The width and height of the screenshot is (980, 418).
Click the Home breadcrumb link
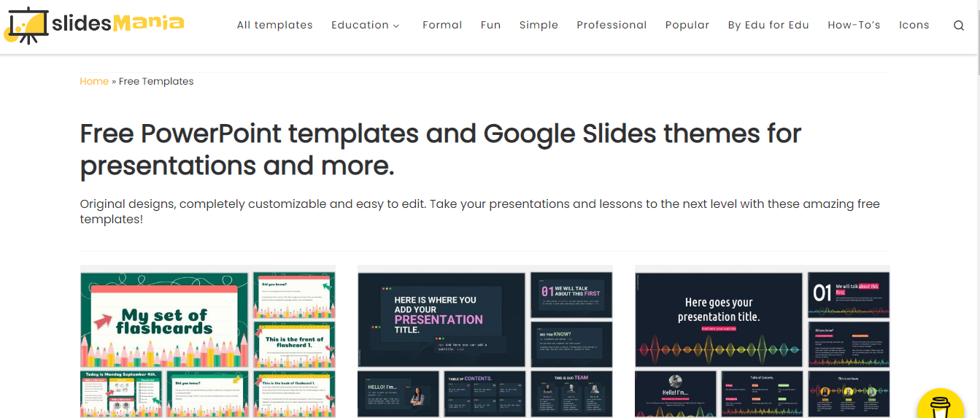(94, 81)
